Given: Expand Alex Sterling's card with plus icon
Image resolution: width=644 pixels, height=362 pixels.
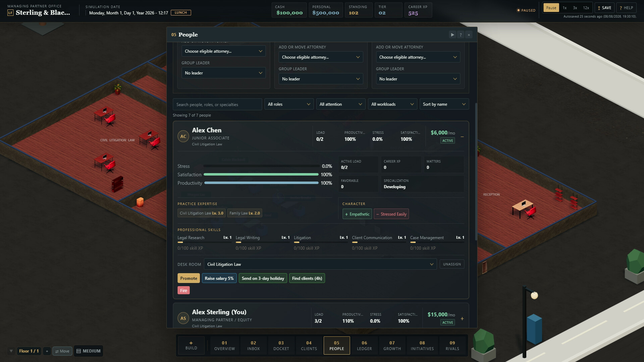Looking at the screenshot, I should (x=462, y=318).
